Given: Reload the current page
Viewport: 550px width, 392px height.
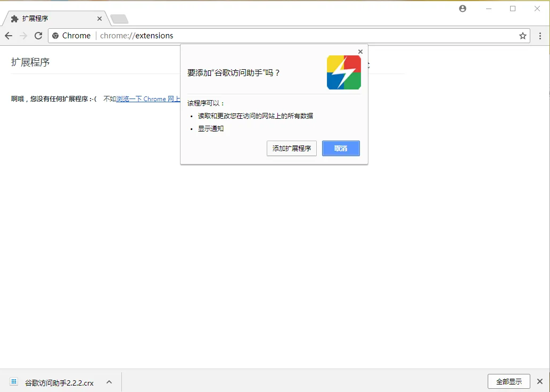Looking at the screenshot, I should point(38,36).
